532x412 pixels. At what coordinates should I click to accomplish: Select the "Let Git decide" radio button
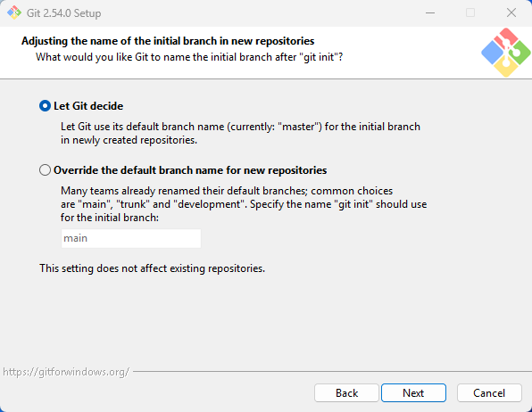(x=45, y=106)
